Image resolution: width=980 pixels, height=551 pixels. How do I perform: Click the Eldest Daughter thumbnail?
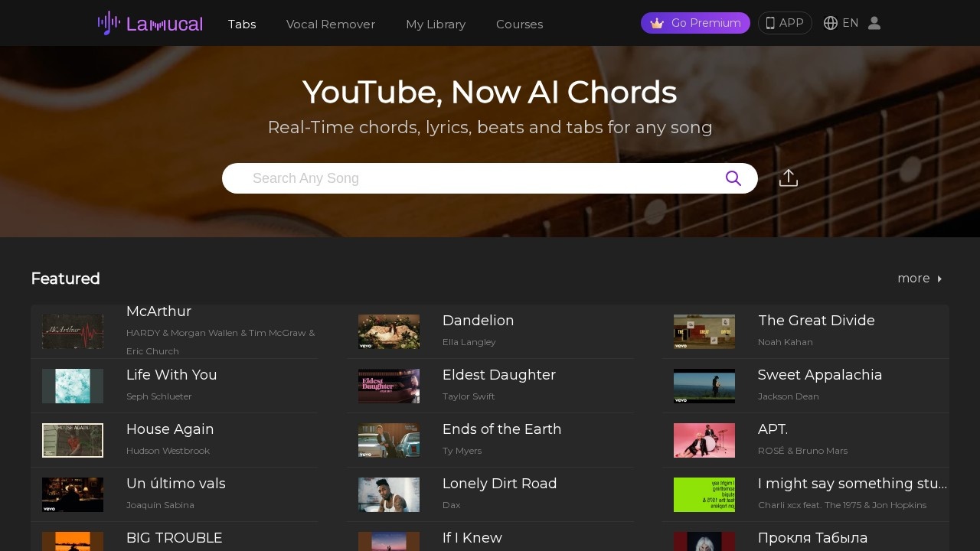[388, 386]
